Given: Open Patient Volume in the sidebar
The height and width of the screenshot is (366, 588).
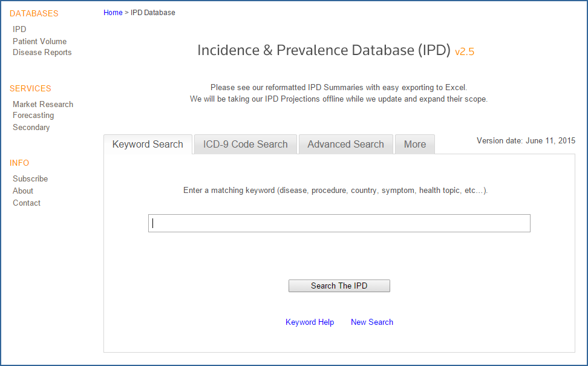Looking at the screenshot, I should [x=39, y=41].
